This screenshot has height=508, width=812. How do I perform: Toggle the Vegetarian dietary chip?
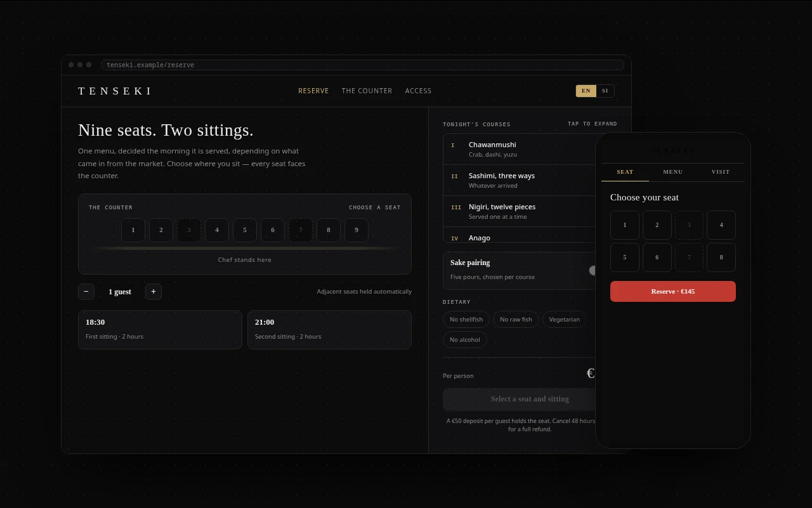click(x=565, y=320)
